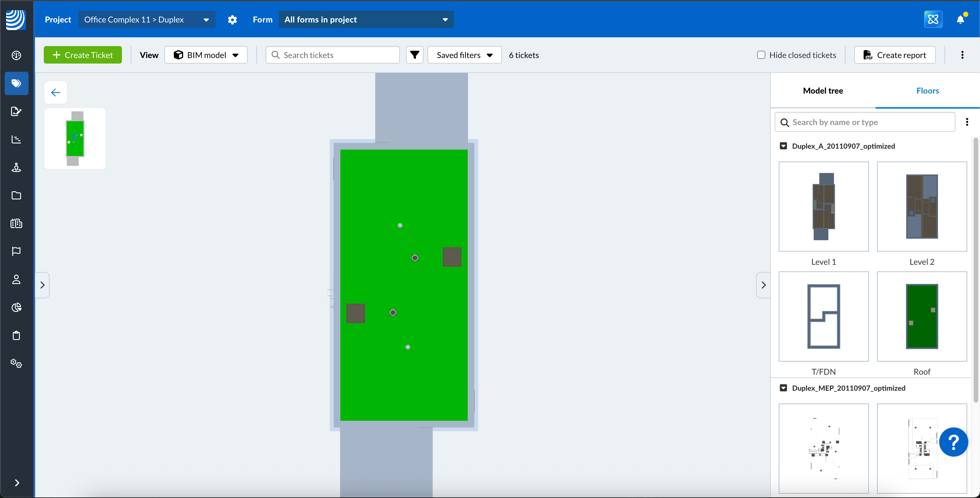Click the Create report button

point(895,55)
